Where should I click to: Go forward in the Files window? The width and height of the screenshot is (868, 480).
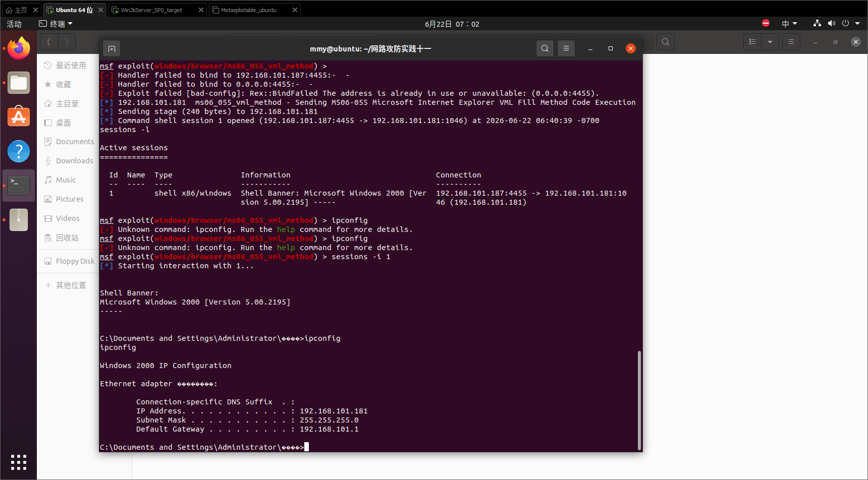[x=67, y=42]
